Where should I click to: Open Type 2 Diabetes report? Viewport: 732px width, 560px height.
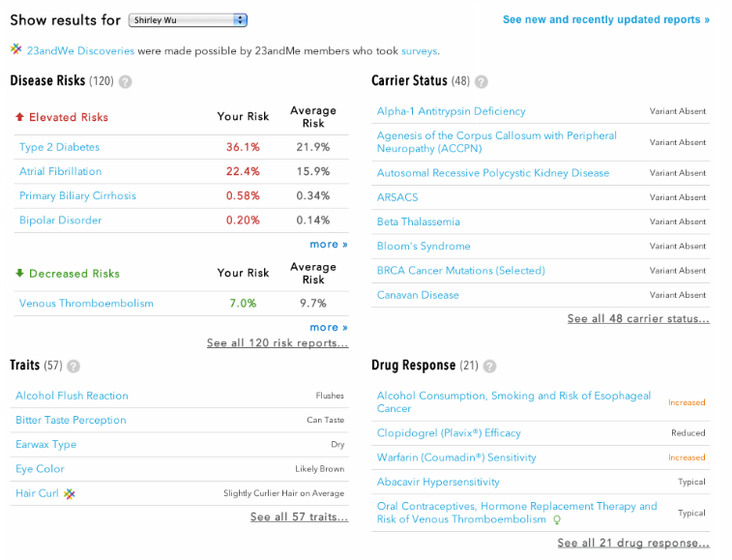pyautogui.click(x=59, y=147)
